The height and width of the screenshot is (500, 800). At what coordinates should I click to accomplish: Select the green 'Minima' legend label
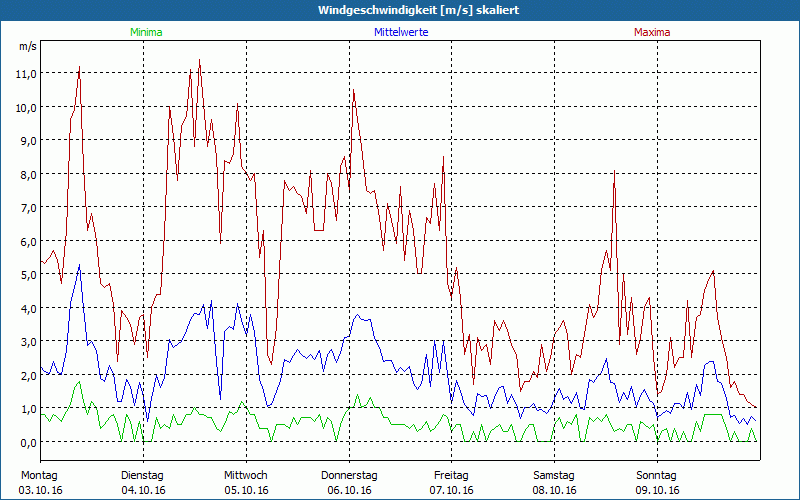[x=146, y=32]
